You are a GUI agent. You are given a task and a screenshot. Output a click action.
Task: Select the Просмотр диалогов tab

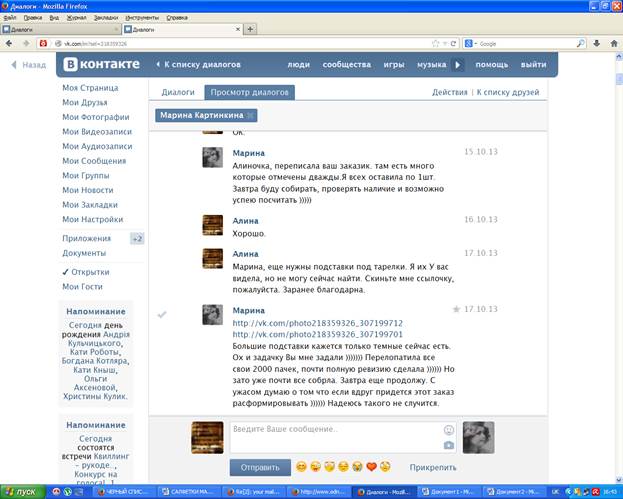(x=250, y=92)
